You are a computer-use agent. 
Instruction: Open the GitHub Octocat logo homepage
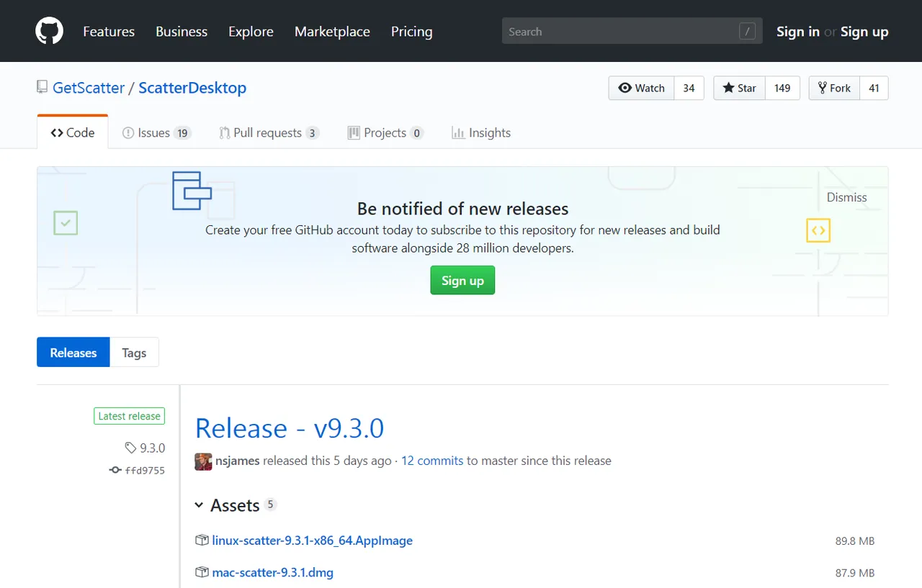50,31
